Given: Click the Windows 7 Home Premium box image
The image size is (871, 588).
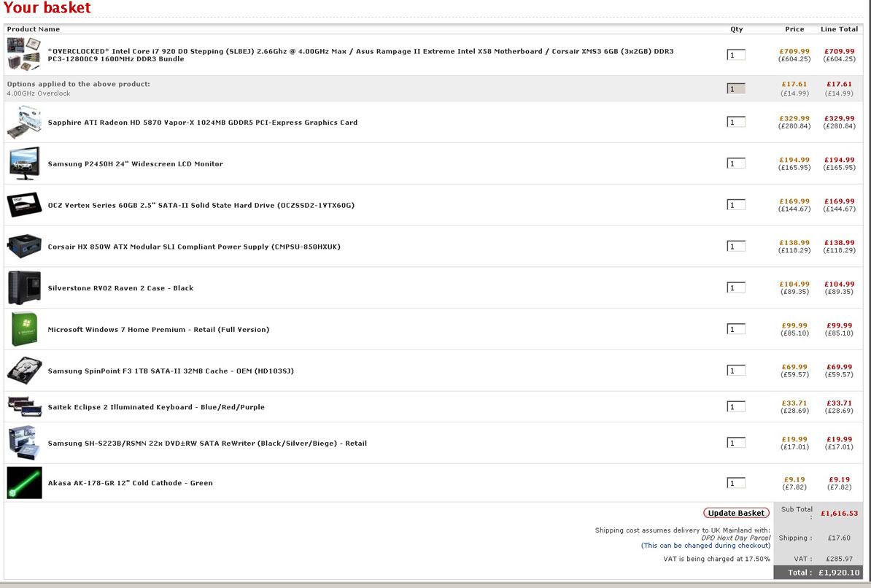Looking at the screenshot, I should pos(24,329).
